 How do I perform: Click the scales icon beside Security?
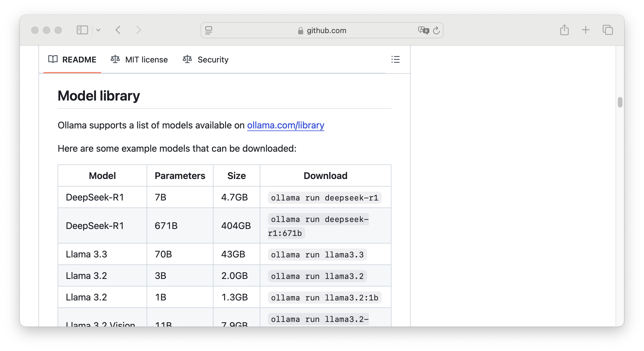click(187, 59)
